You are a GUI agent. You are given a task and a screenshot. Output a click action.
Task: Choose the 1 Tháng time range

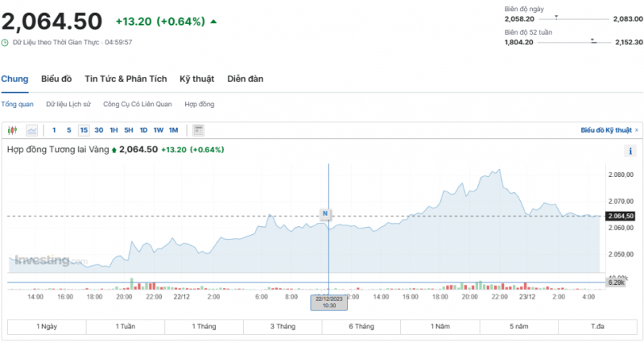pos(204,326)
